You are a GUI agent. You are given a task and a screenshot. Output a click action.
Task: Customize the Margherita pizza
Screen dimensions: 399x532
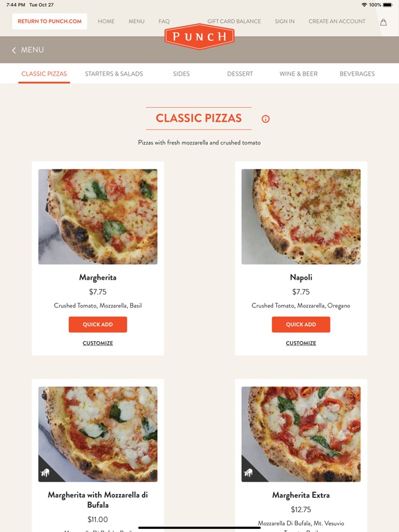click(98, 343)
